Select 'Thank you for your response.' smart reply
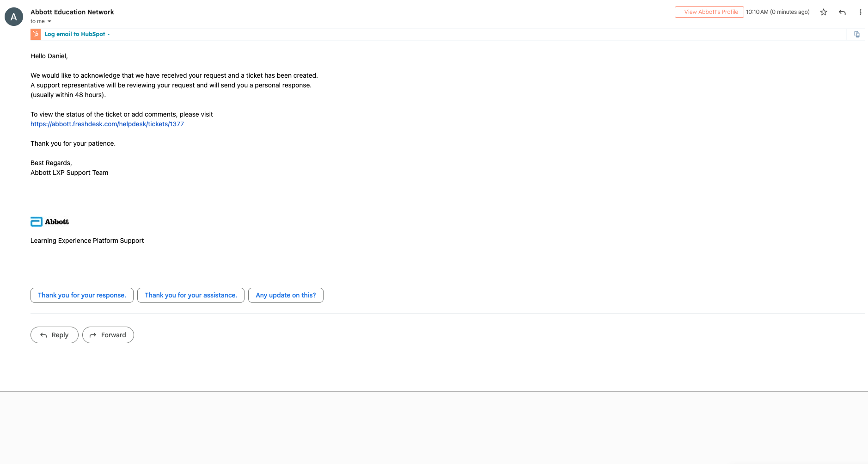Screen dimensions: 868x464 [82, 295]
